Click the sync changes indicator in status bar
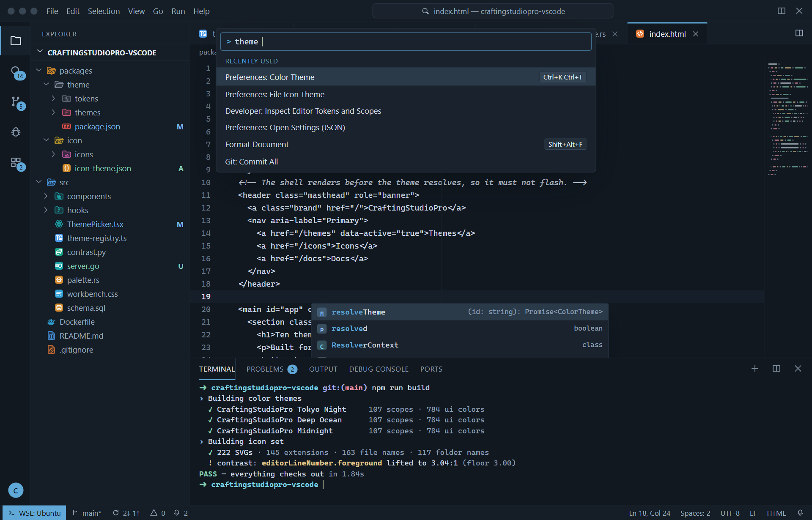Image resolution: width=812 pixels, height=520 pixels. 126,513
